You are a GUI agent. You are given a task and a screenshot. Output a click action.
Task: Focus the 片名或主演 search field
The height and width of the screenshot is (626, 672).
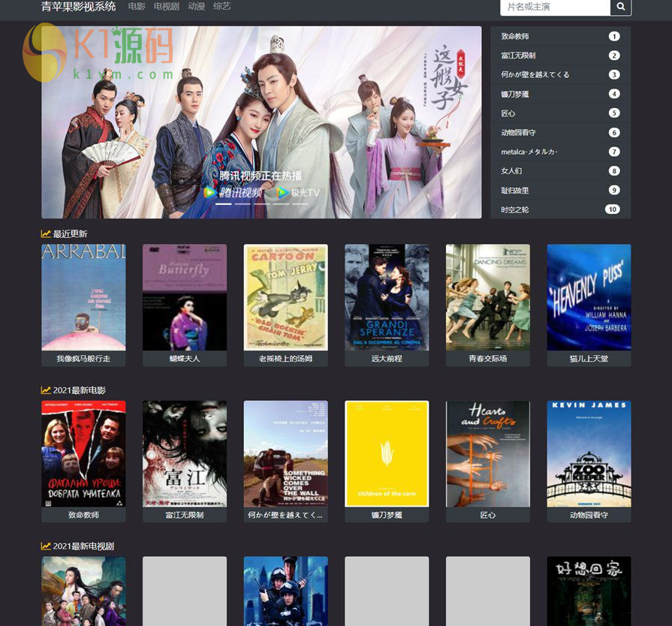click(x=555, y=7)
